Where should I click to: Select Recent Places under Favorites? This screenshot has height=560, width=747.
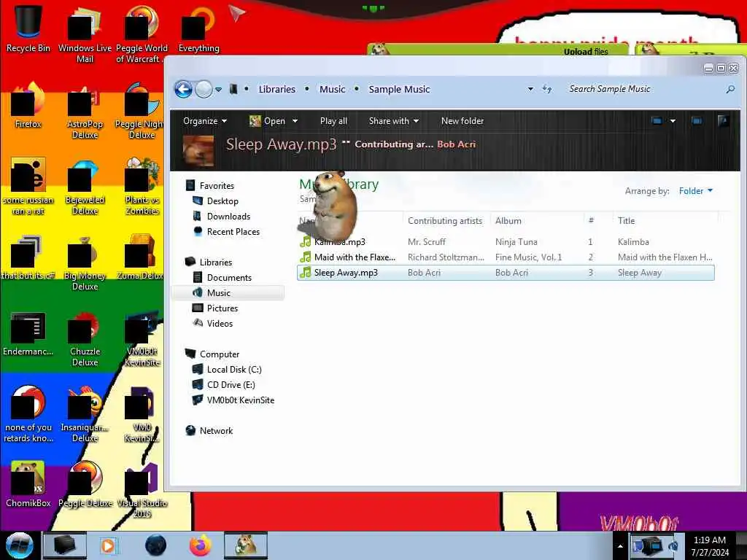tap(233, 231)
